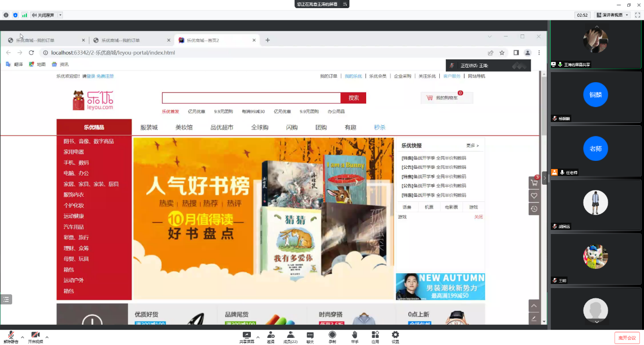Open dropdown arrow next to 关闭原声
The height and width of the screenshot is (345, 644).
point(60,15)
